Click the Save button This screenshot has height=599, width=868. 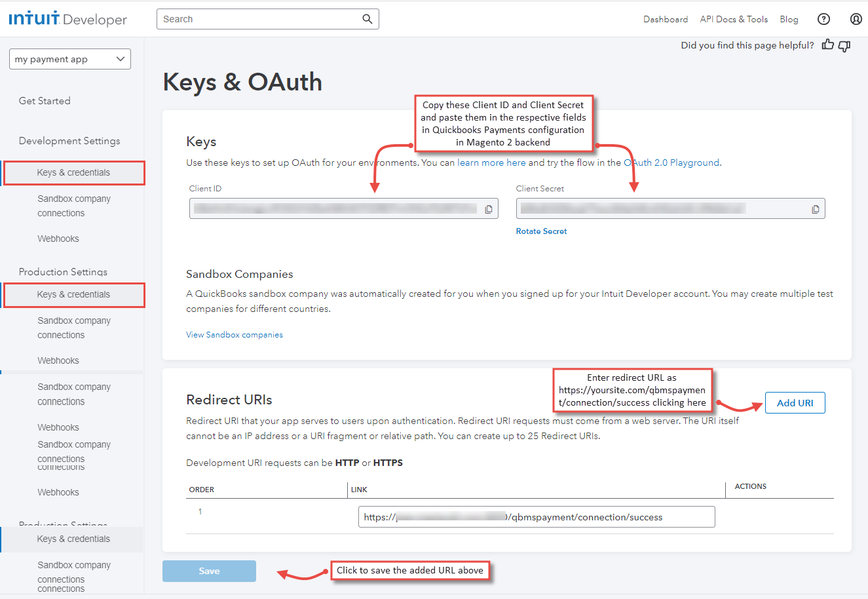click(209, 571)
